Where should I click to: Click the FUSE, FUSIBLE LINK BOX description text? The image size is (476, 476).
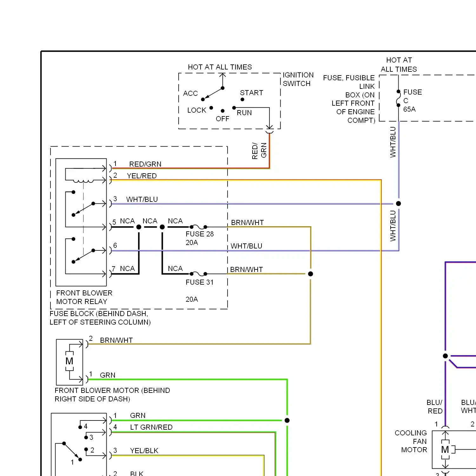coord(349,99)
